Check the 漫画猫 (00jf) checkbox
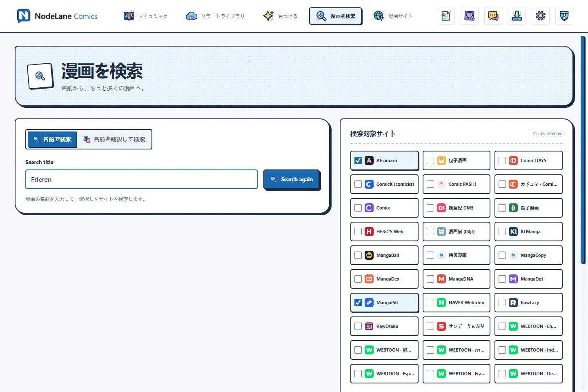588x392 pixels. tap(430, 232)
